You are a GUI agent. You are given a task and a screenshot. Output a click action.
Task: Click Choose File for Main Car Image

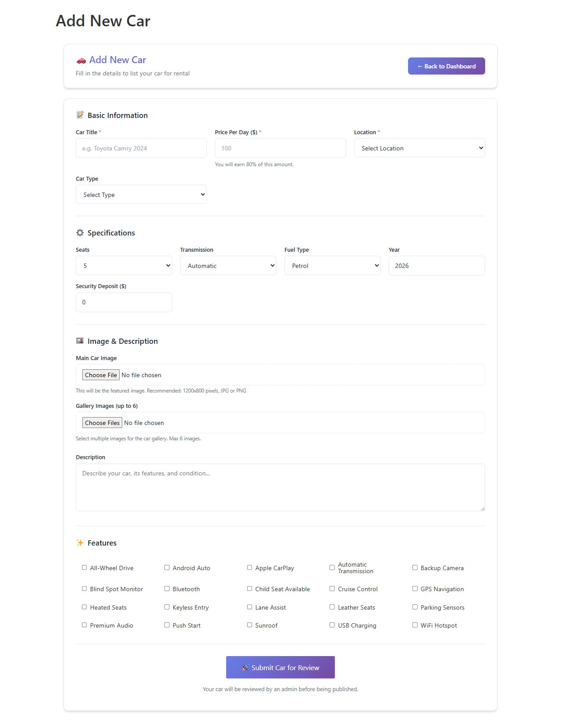(101, 375)
